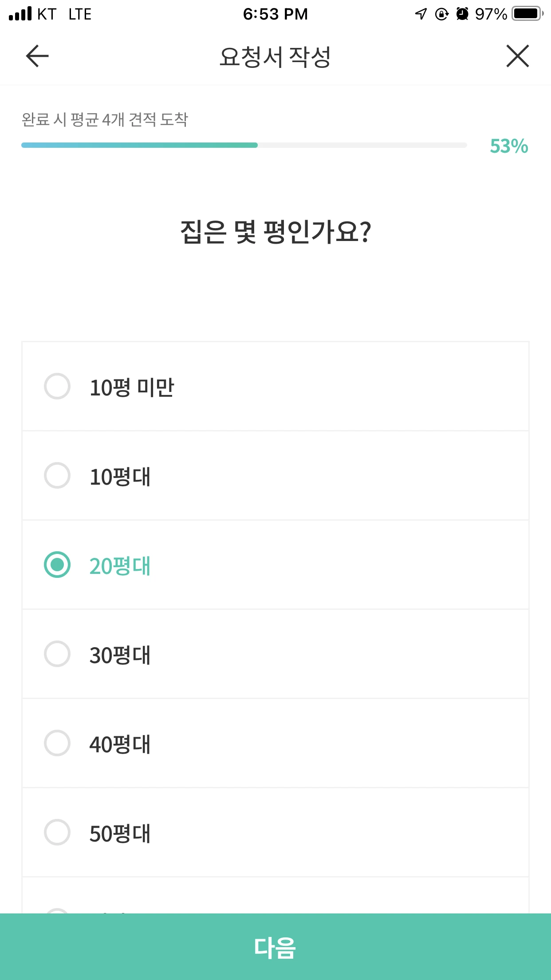Image resolution: width=551 pixels, height=980 pixels.
Task: Choose the 30평대 radio option
Action: coord(57,654)
